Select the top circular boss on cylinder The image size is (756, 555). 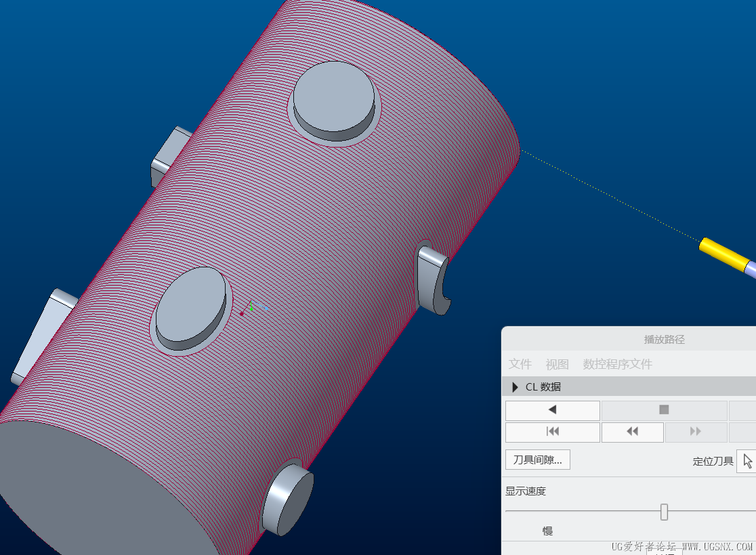point(334,101)
